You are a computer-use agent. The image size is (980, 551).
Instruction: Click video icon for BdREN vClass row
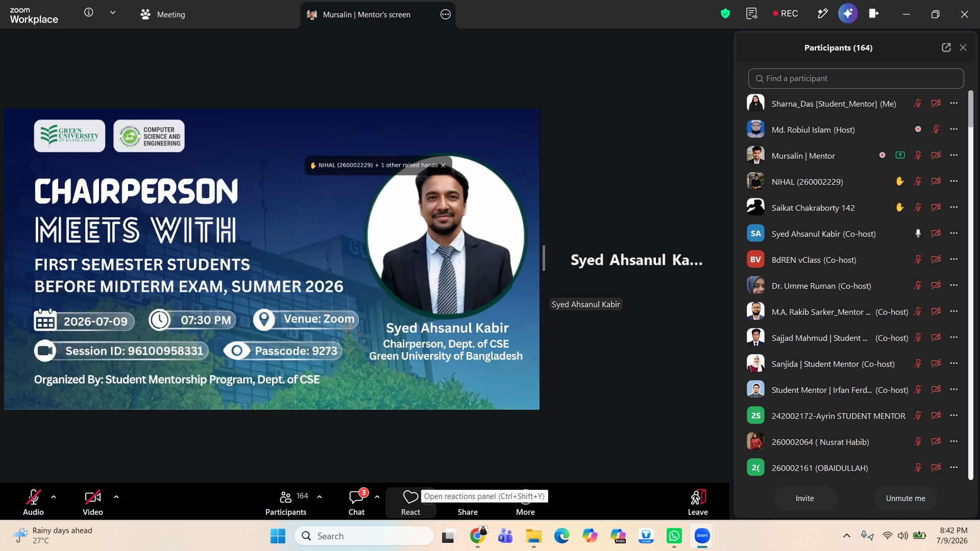(x=936, y=260)
